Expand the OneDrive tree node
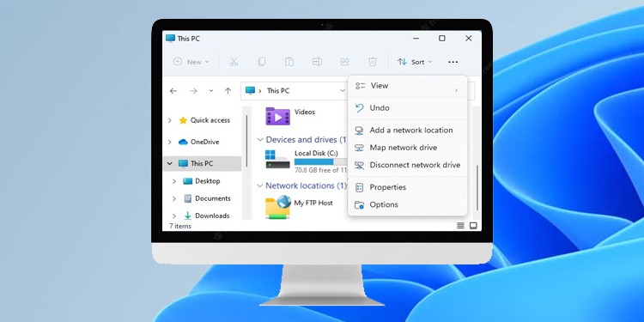 click(x=170, y=142)
